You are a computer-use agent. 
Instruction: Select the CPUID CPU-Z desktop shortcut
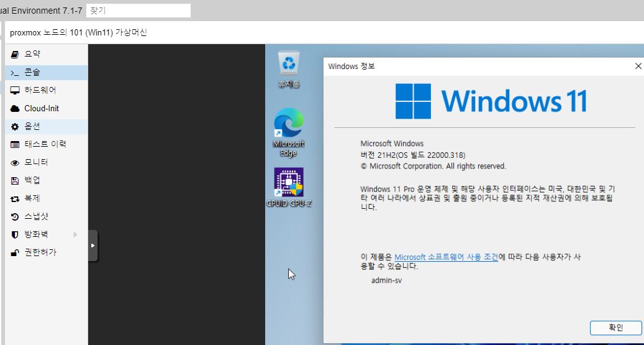click(289, 188)
